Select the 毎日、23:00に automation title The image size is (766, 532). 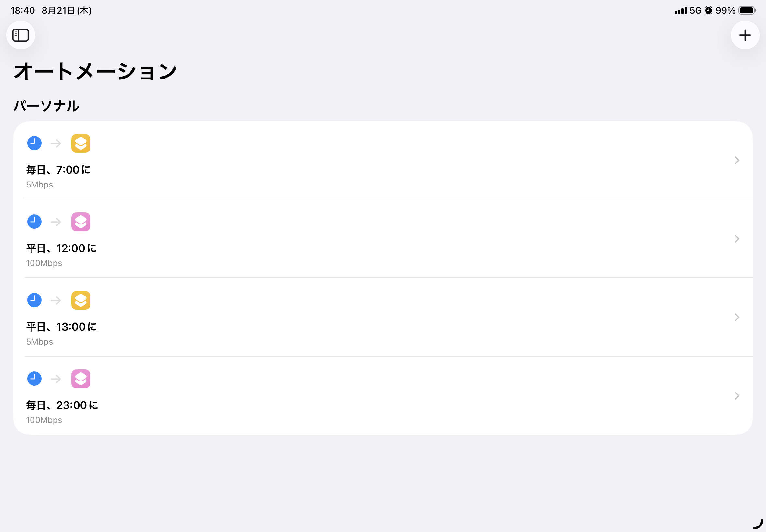coord(62,405)
